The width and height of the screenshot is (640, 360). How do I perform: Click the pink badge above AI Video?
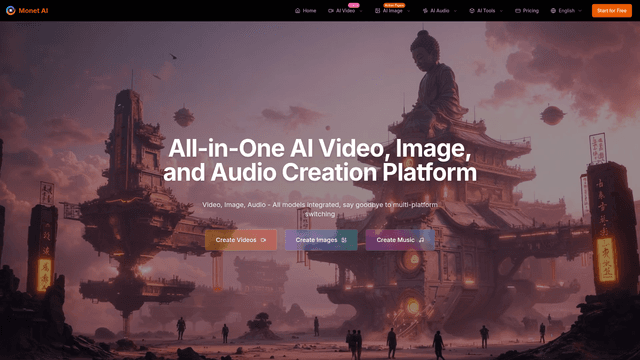tap(353, 5)
